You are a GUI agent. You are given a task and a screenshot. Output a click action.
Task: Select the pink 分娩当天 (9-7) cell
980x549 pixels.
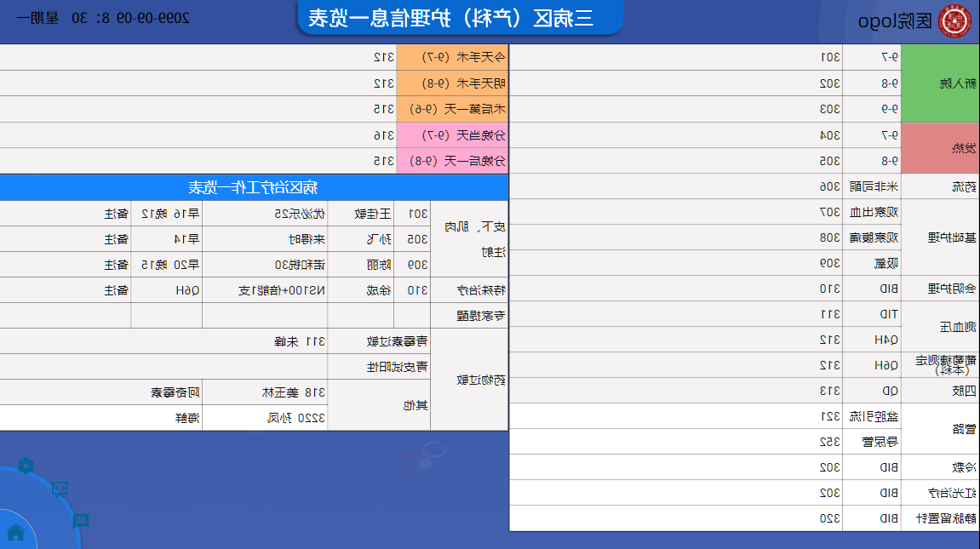tap(452, 134)
